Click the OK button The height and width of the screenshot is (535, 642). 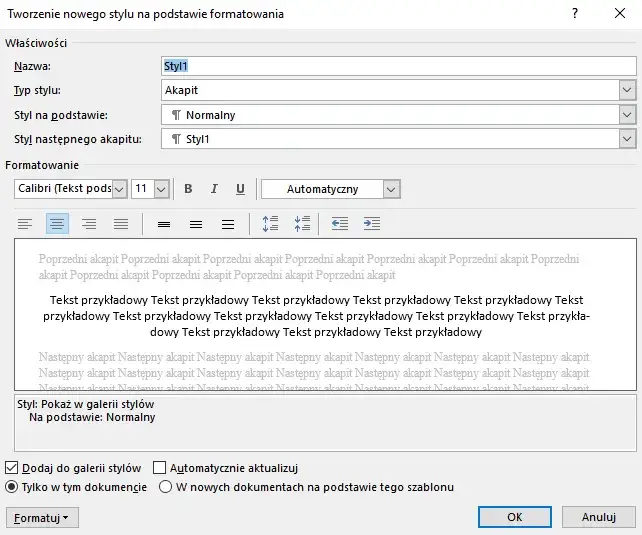[514, 517]
